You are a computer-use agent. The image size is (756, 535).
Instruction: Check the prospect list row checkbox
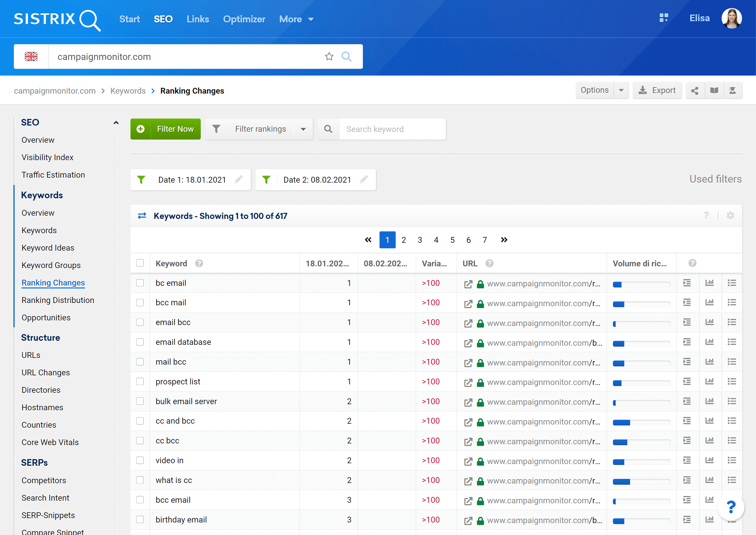(140, 381)
